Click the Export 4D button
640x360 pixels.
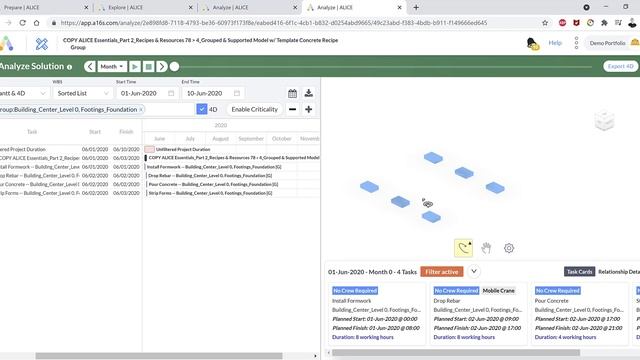click(x=620, y=66)
